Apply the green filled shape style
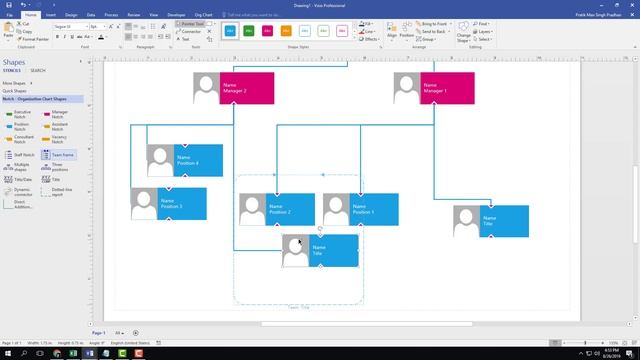The height and width of the screenshot is (360, 640). tap(249, 31)
